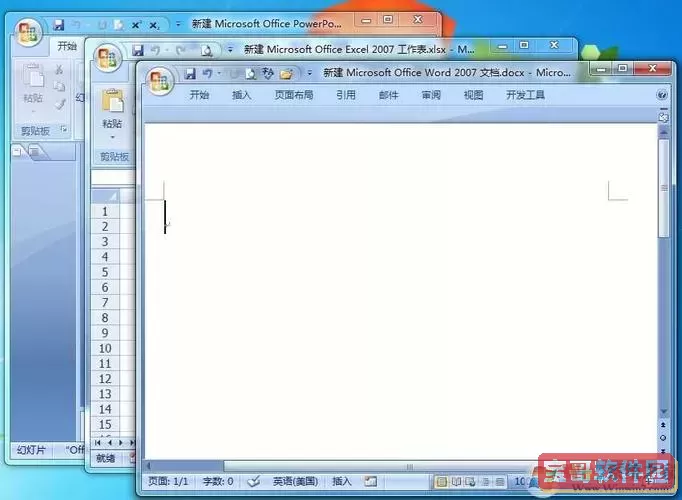The image size is (682, 500).
Task: Expand the Undo dropdown arrow in Excel
Action: (x=167, y=50)
